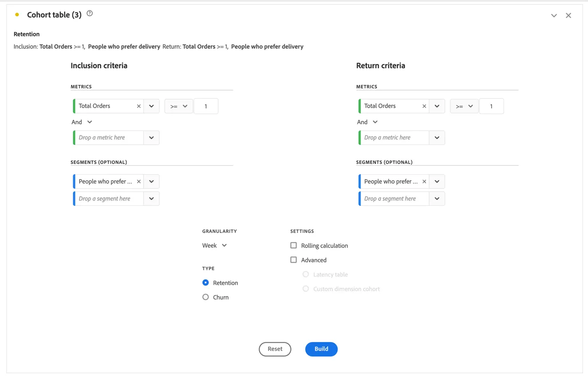
Task: Remove Total Orders from Inclusion criteria metrics
Action: pos(139,106)
